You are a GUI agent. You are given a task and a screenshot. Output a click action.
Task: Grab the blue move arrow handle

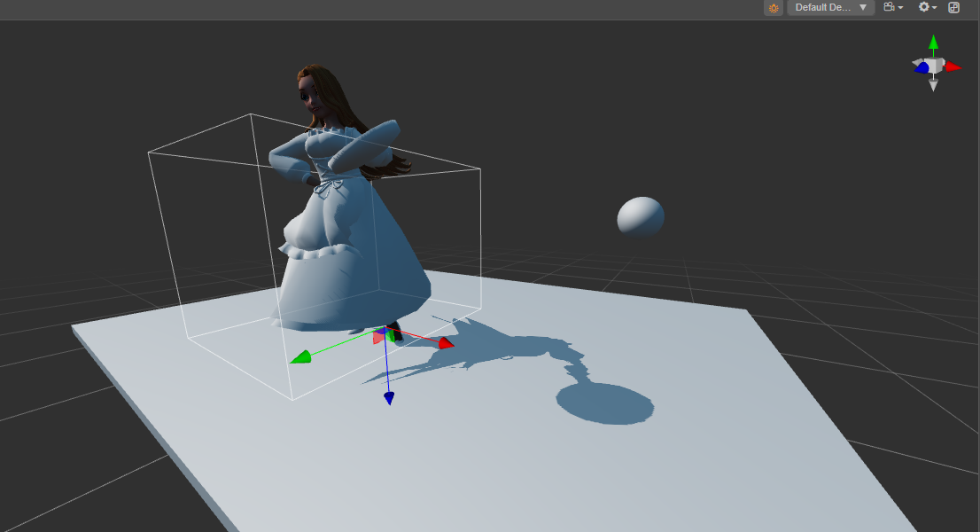[389, 397]
